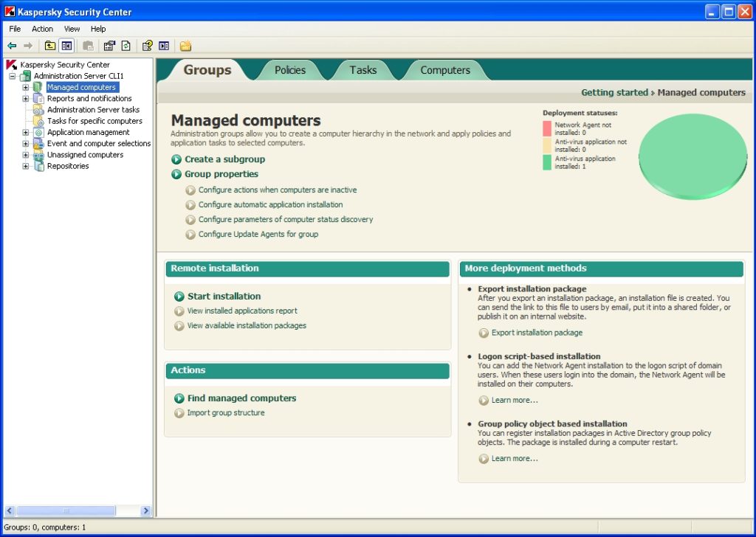Click the Event and computer selections icon
Screen dimensions: 756x537
pyautogui.click(x=38, y=144)
